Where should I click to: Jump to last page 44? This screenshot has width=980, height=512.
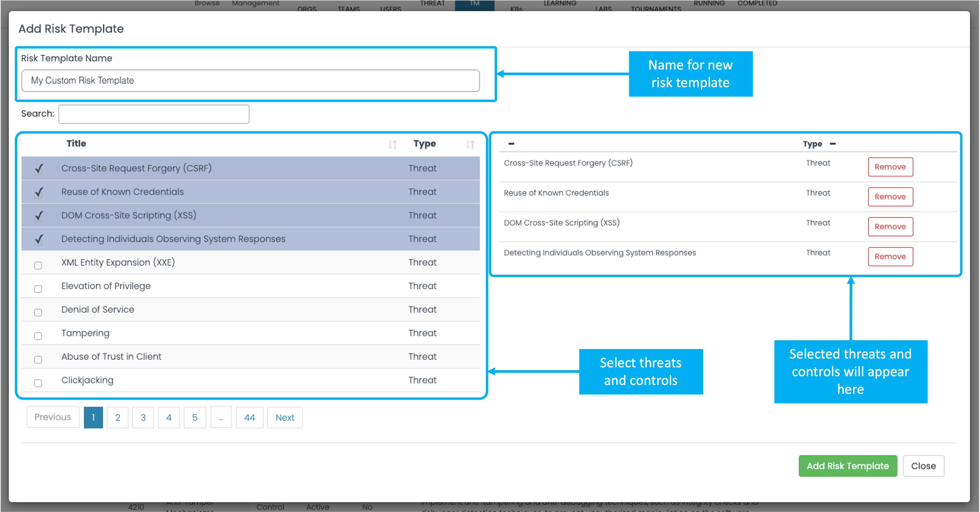click(x=250, y=417)
